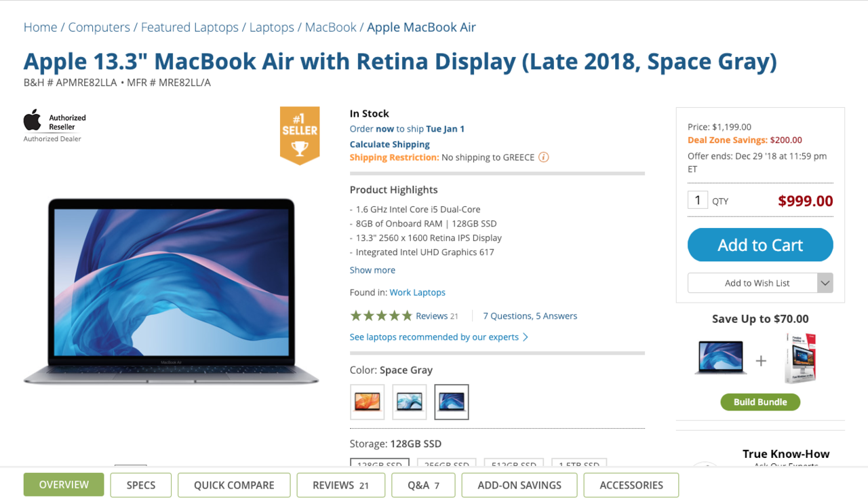Select the Silver color swatch
868x500 pixels.
click(x=410, y=402)
